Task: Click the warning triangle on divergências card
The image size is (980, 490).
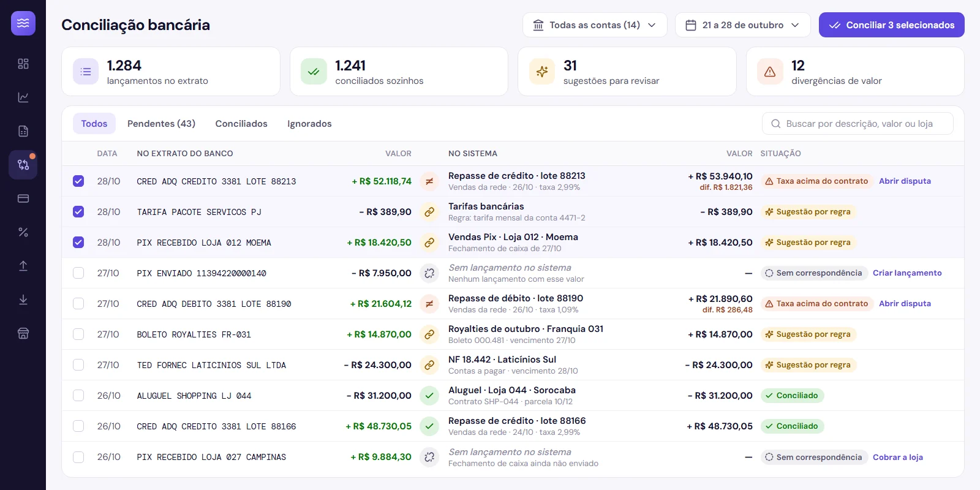Action: pyautogui.click(x=770, y=72)
